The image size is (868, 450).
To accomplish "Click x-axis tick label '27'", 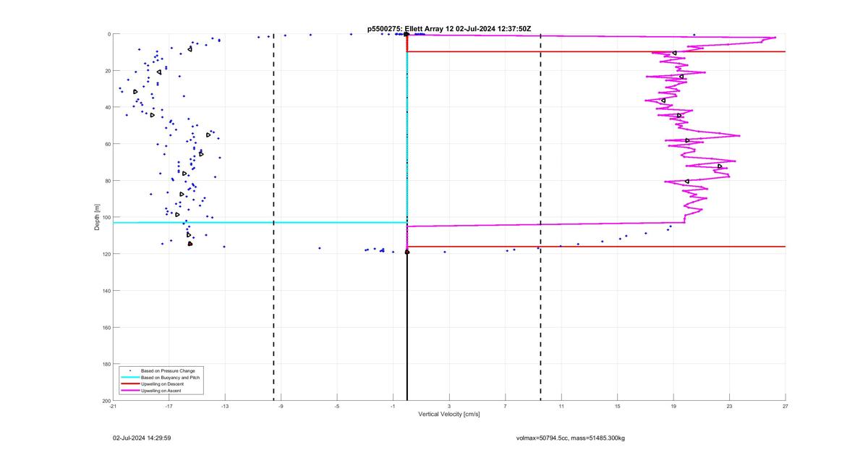I will (x=785, y=407).
